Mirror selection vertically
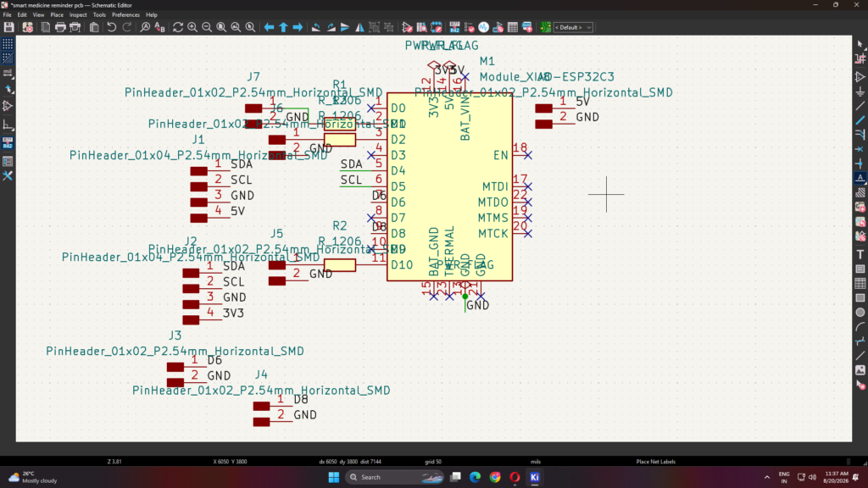This screenshot has height=488, width=868. (345, 27)
